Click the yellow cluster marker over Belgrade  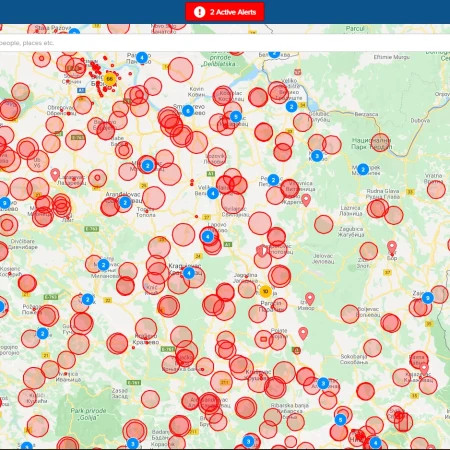pos(110,79)
